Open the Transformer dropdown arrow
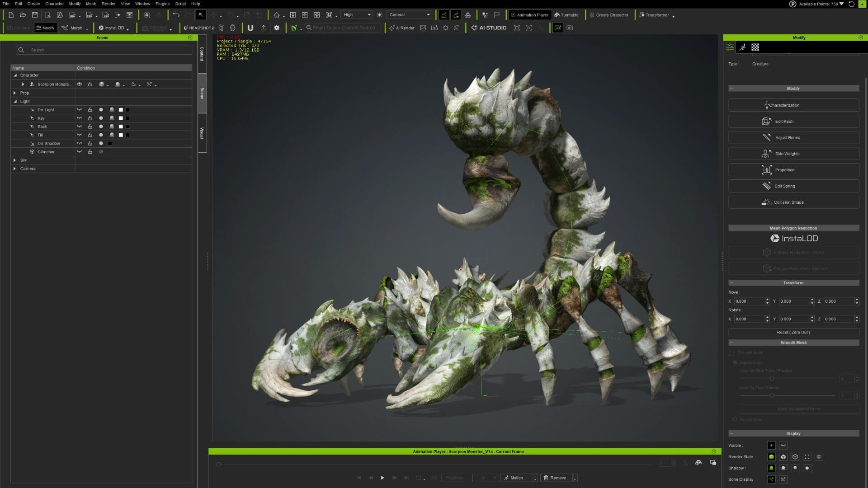 pos(674,16)
